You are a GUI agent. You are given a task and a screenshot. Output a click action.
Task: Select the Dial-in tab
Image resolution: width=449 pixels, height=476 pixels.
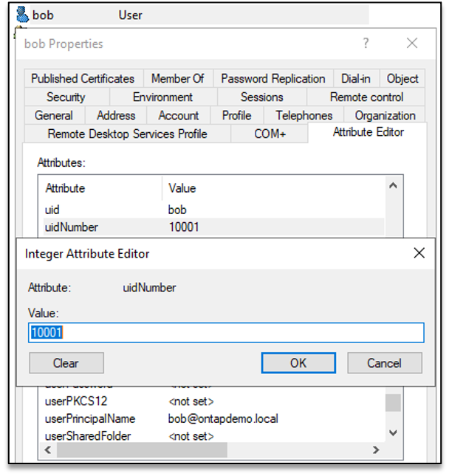356,79
